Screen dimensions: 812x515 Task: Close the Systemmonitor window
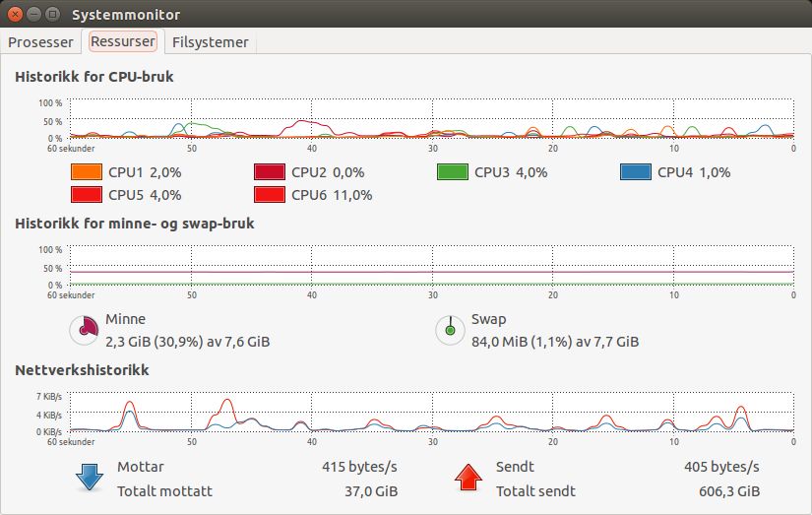pos(15,14)
